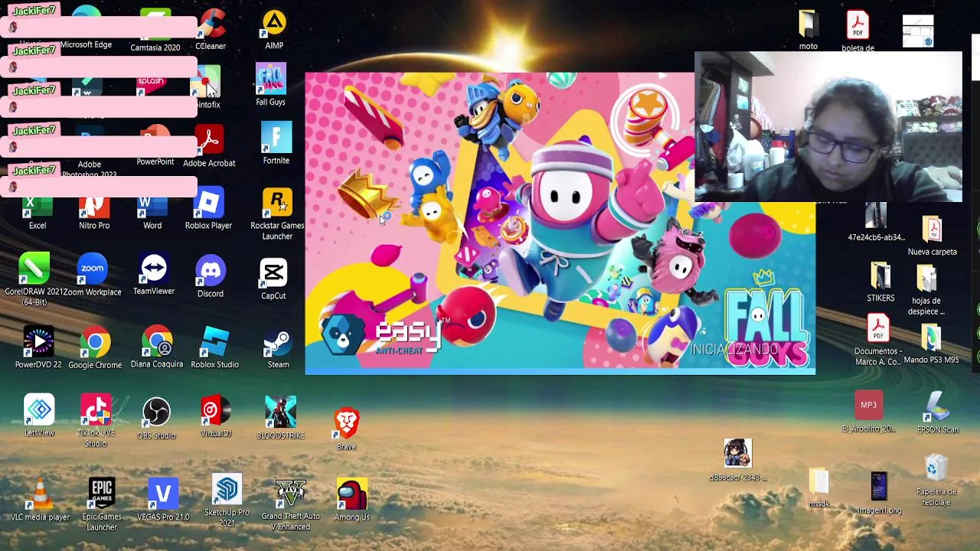Open the CCleaner shortcut
The width and height of the screenshot is (980, 551).
211,31
